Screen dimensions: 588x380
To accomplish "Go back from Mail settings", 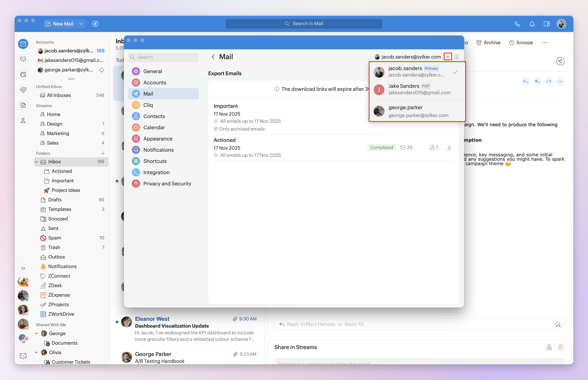I will coord(213,57).
